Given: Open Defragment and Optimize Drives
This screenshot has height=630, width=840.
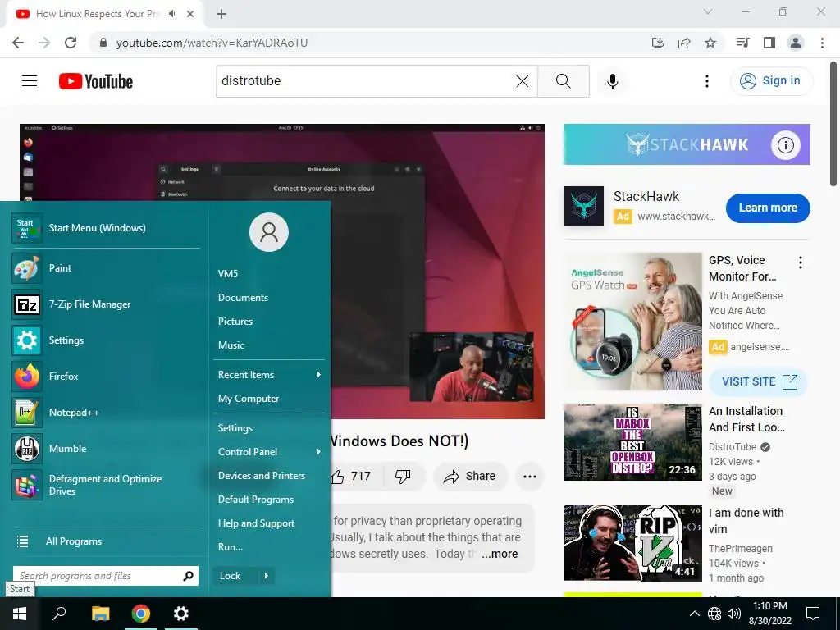Looking at the screenshot, I should click(106, 485).
